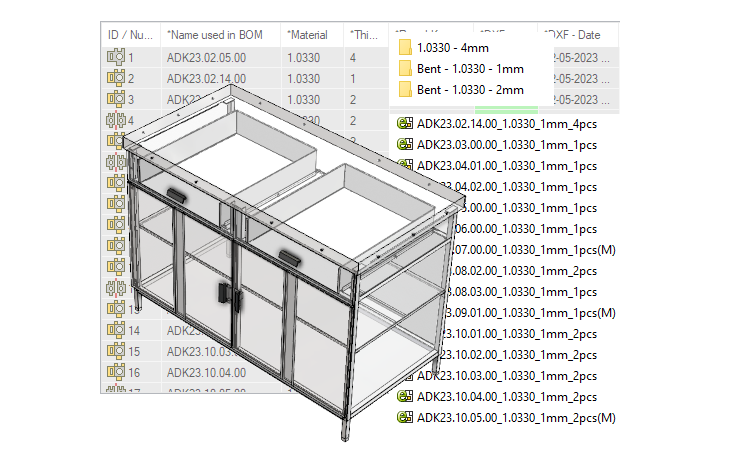Select the file ending '10.02.00_1.0330_1mm_2pcs'
Screen dimensions: 750x450
pyautogui.click(x=518, y=355)
